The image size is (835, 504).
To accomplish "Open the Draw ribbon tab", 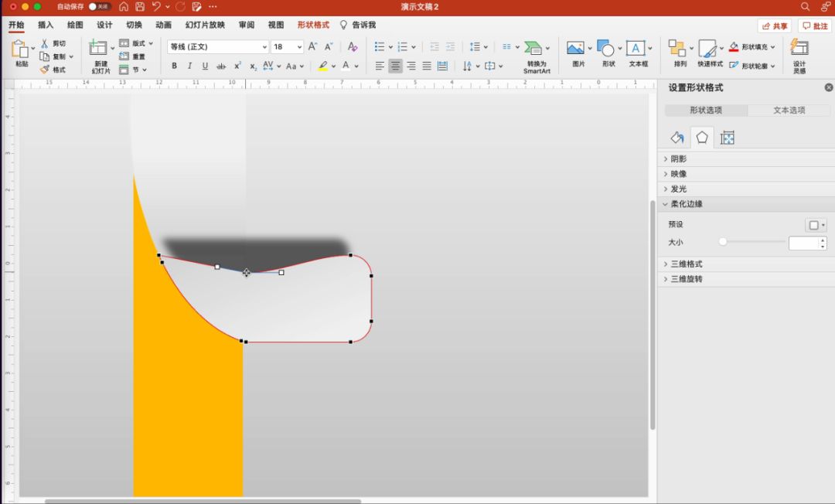I will (x=75, y=25).
